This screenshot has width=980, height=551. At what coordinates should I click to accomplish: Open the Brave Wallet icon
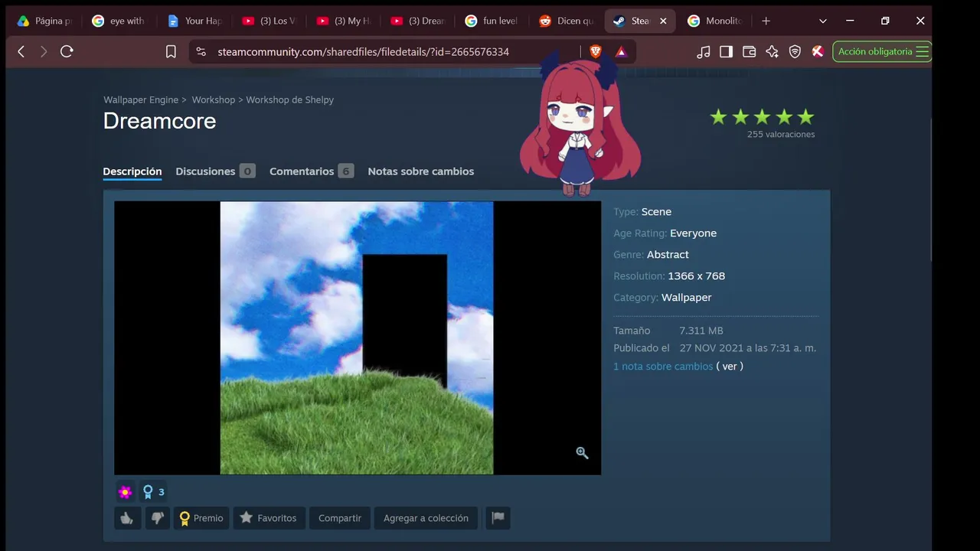[750, 51]
